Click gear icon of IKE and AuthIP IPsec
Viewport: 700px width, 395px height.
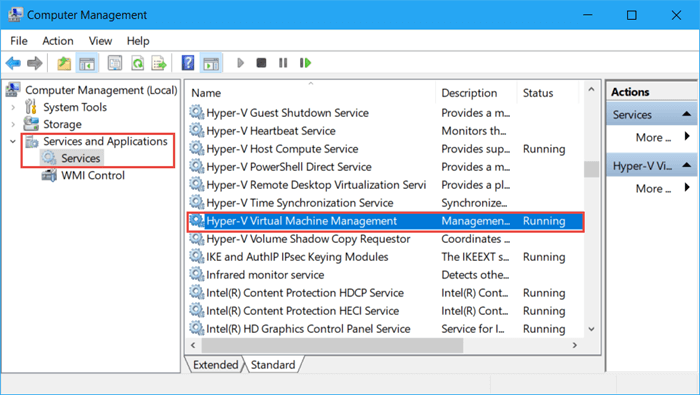coord(196,256)
